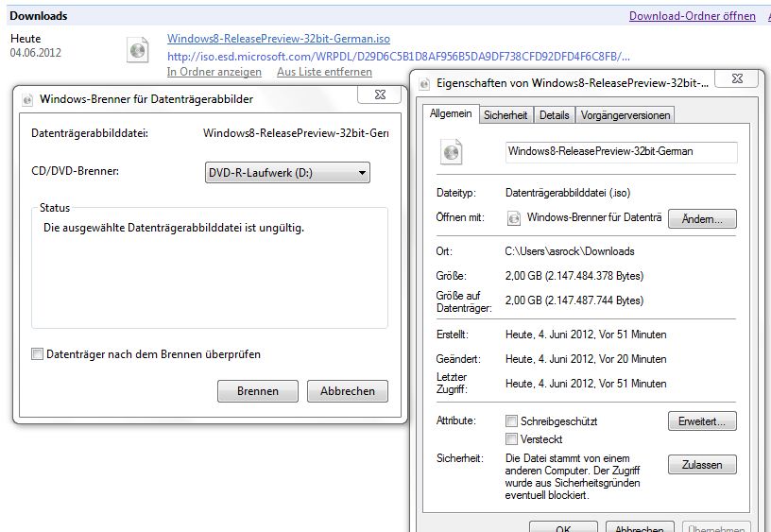Enable Datenträger nach dem Brennen überprüfen checkbox
The image size is (771, 532).
click(37, 354)
